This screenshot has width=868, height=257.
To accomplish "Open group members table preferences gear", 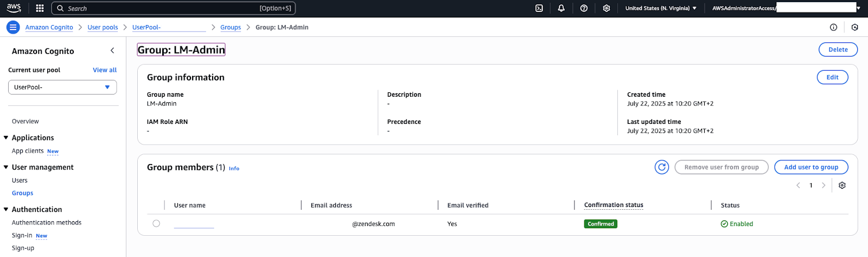I will [x=842, y=185].
